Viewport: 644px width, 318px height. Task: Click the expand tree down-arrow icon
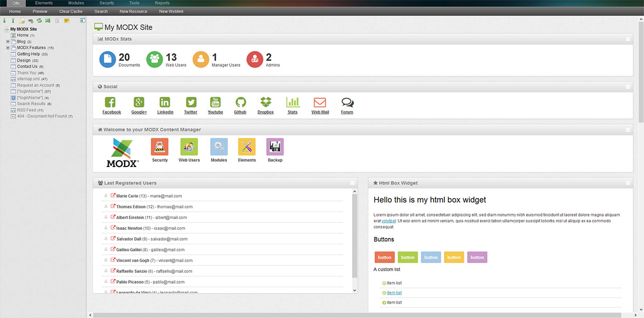[x=5, y=20]
